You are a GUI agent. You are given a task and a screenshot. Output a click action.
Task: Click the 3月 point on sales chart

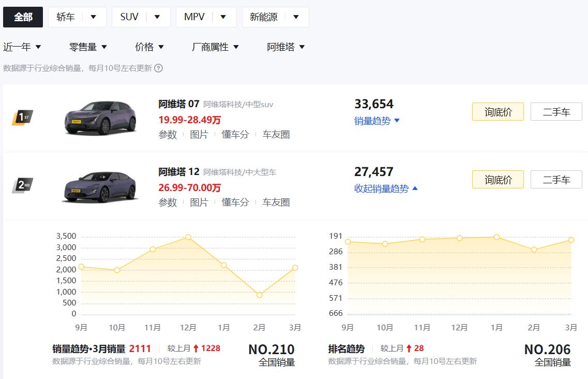pyautogui.click(x=295, y=268)
